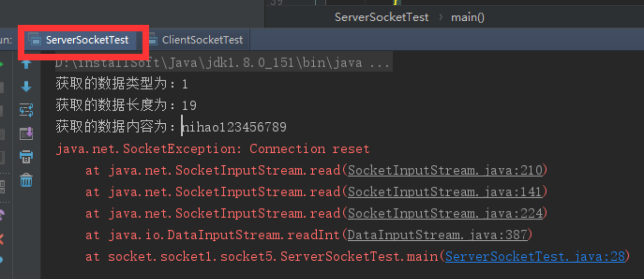Open the SocketInputStream.java:224 link
The width and height of the screenshot is (644, 279).
[445, 213]
